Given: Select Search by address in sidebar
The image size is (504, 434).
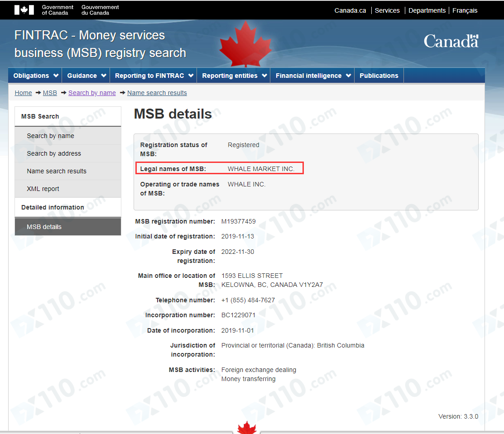Looking at the screenshot, I should (x=68, y=153).
